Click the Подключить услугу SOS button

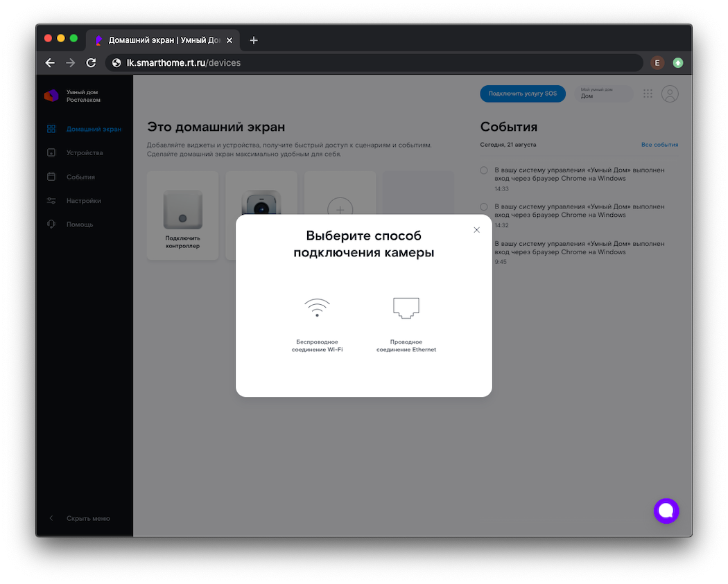coord(522,94)
